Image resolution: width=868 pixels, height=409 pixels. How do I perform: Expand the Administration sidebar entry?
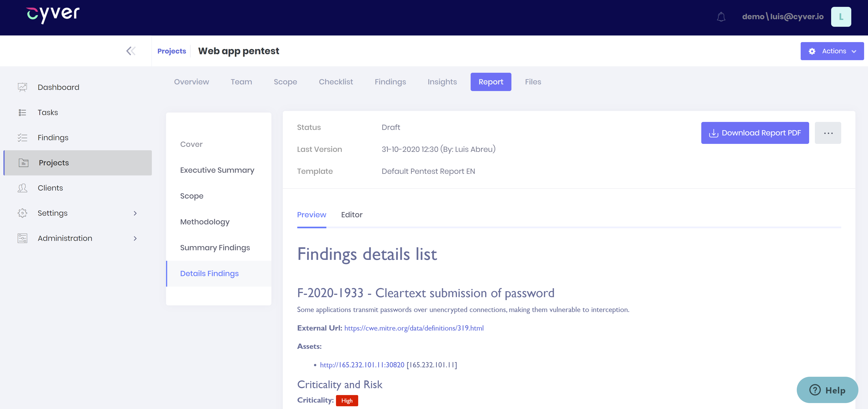pyautogui.click(x=135, y=238)
